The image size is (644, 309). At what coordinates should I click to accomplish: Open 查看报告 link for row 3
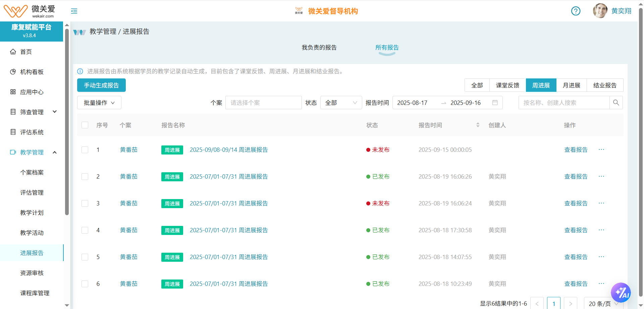pos(576,203)
